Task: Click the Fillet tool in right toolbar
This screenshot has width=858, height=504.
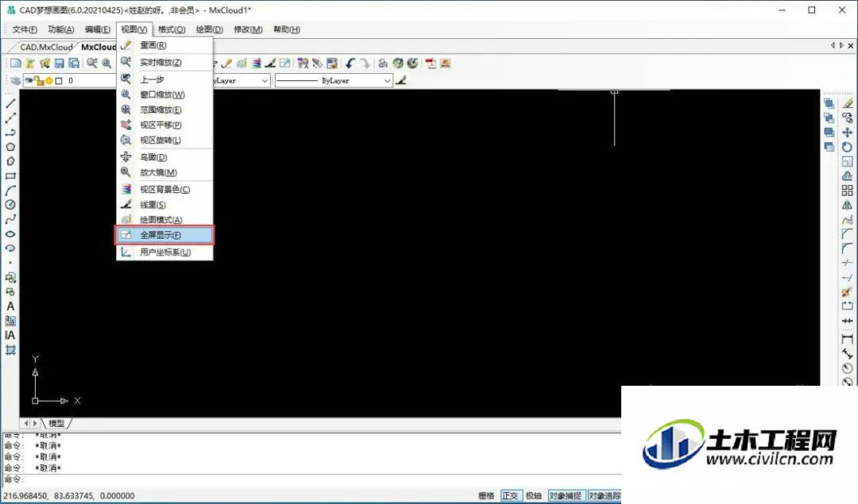Action: (x=847, y=248)
